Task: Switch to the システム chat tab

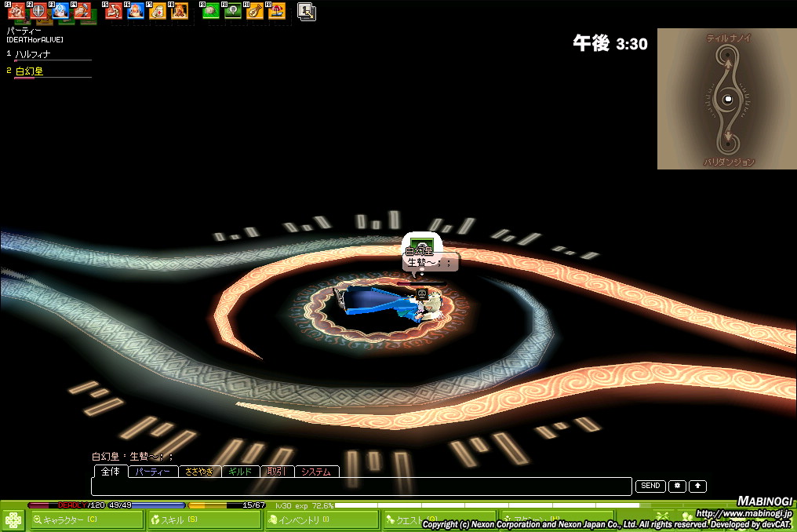Action: 317,472
